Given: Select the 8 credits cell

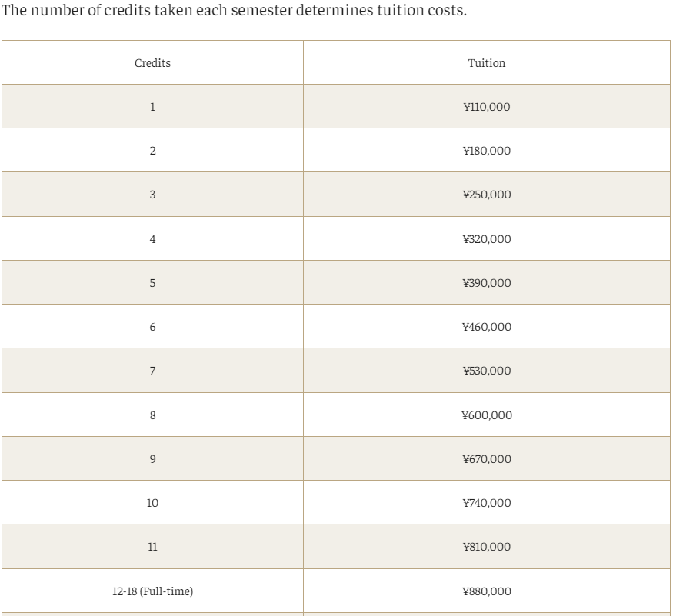Looking at the screenshot, I should coord(152,415).
